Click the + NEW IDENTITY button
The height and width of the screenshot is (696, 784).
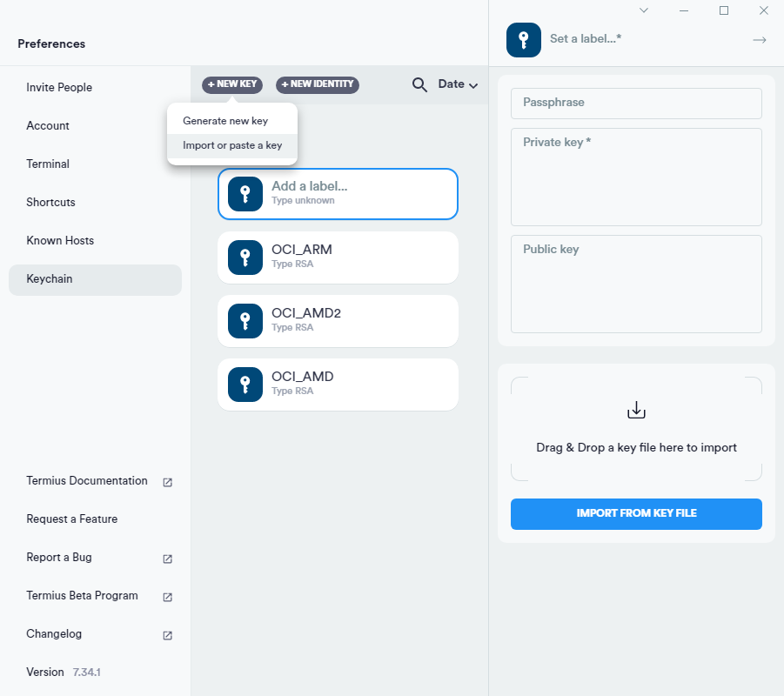(318, 84)
